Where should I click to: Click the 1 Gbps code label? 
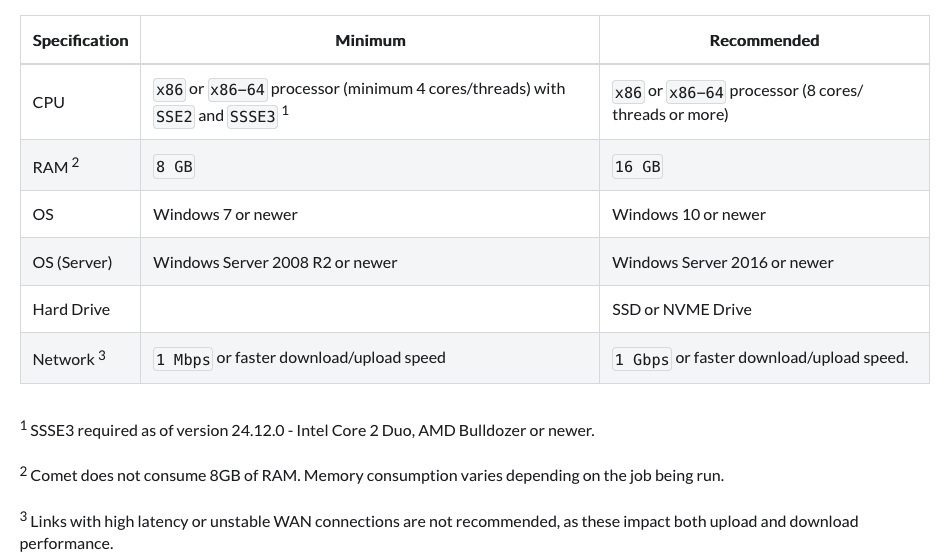[641, 359]
